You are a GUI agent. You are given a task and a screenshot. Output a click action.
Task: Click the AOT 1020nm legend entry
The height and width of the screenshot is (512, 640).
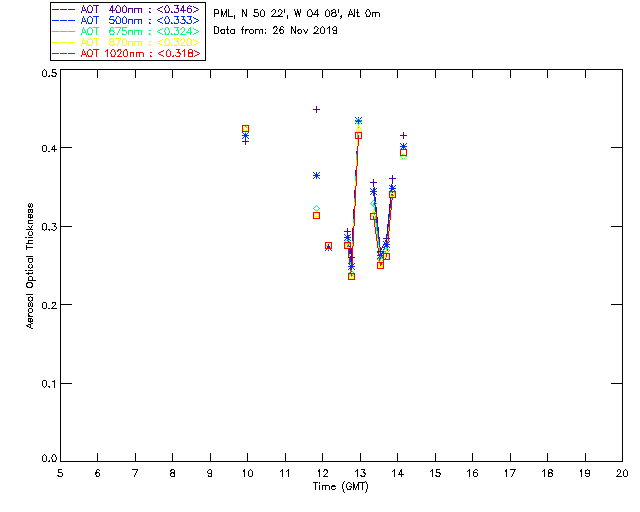127,53
